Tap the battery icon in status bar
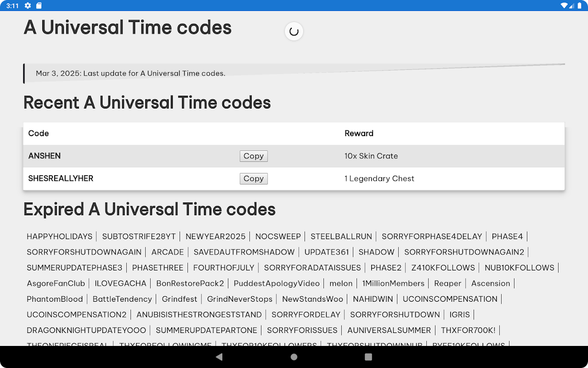Viewport: 588px width, 368px height. coord(580,6)
